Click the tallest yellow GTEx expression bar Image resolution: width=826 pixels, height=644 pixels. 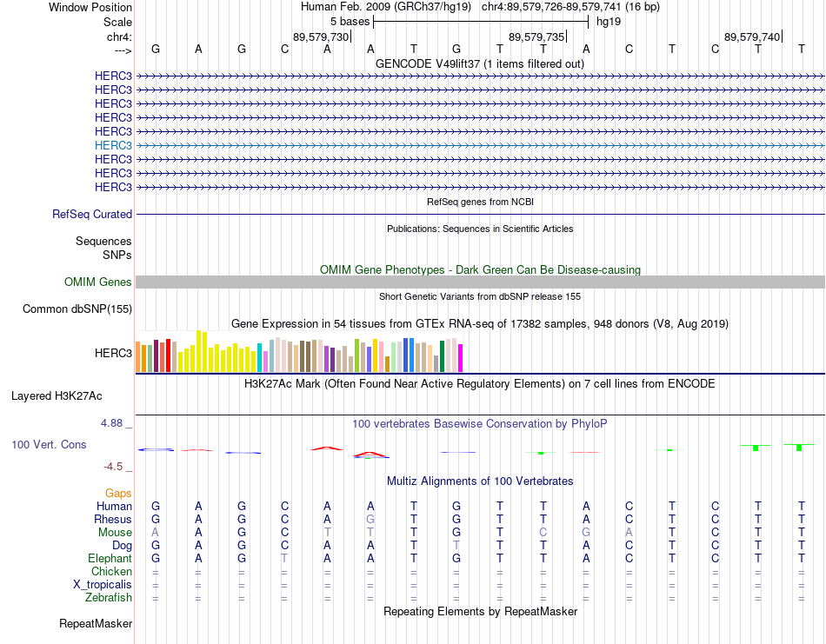(198, 351)
